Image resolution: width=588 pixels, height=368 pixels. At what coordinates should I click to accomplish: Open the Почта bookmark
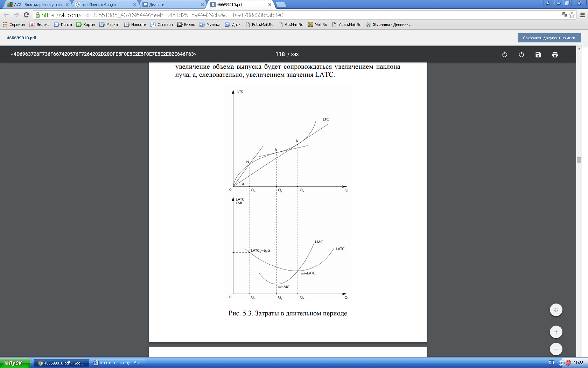(x=63, y=25)
